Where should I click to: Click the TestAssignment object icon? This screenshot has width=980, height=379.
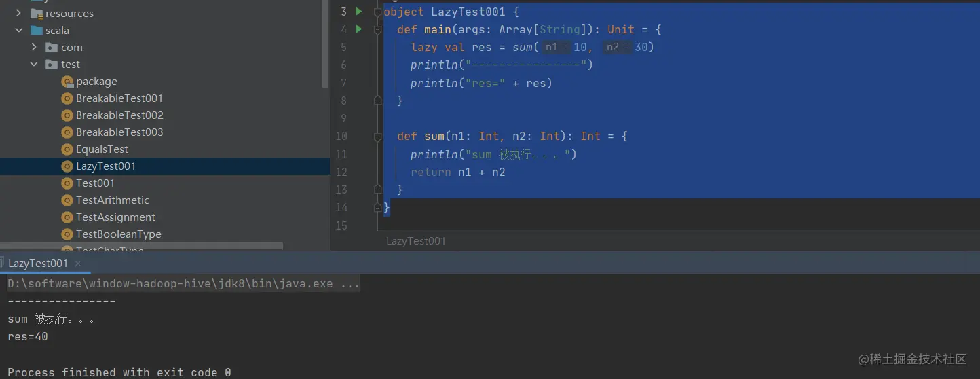pyautogui.click(x=67, y=217)
